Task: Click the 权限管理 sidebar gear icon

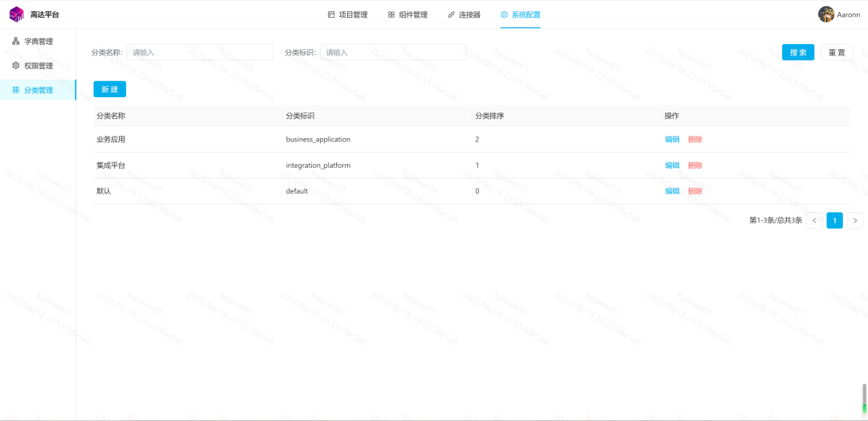Action: (x=15, y=65)
